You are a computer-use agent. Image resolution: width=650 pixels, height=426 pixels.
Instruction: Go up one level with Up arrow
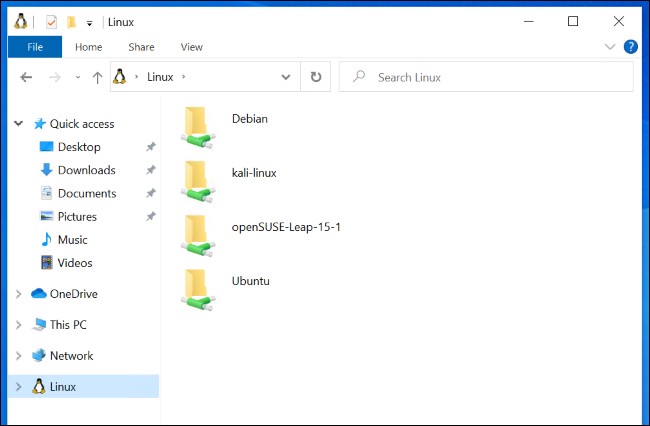97,77
